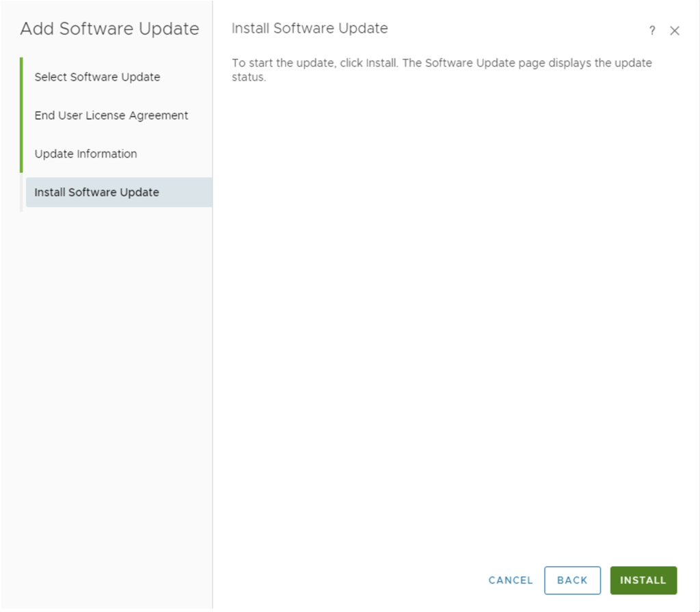Click CANCEL to abort the update

pyautogui.click(x=511, y=580)
